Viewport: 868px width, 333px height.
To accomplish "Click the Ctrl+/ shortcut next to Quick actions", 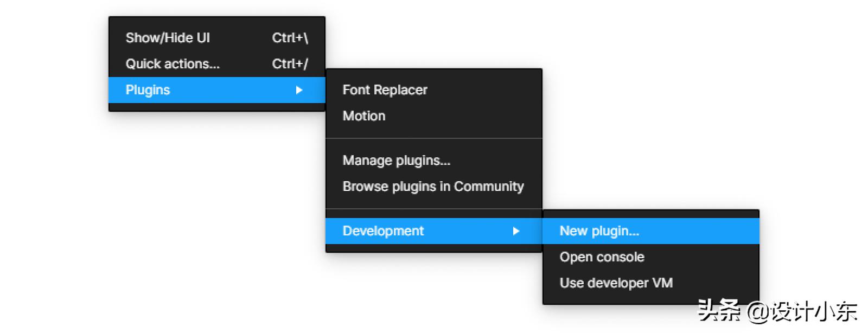I will coord(290,64).
